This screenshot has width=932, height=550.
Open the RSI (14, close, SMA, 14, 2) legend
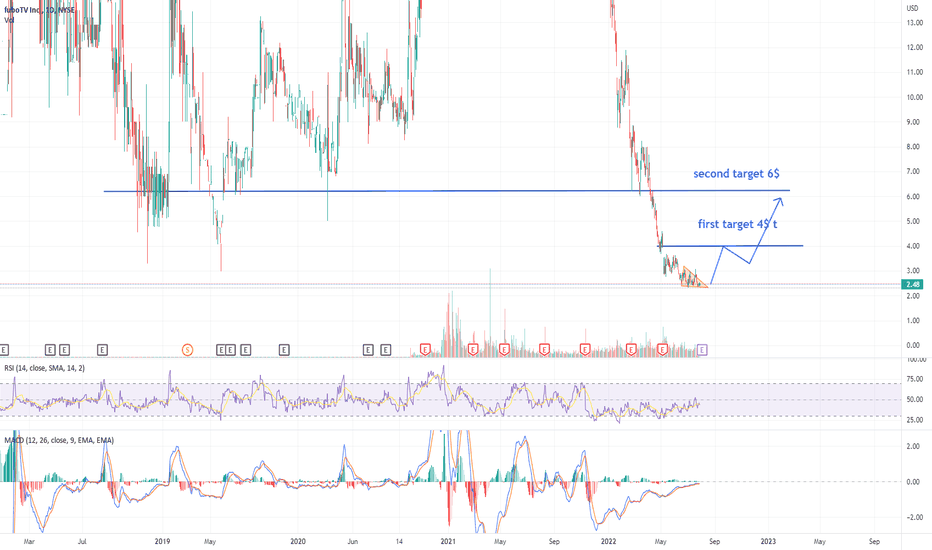45,368
